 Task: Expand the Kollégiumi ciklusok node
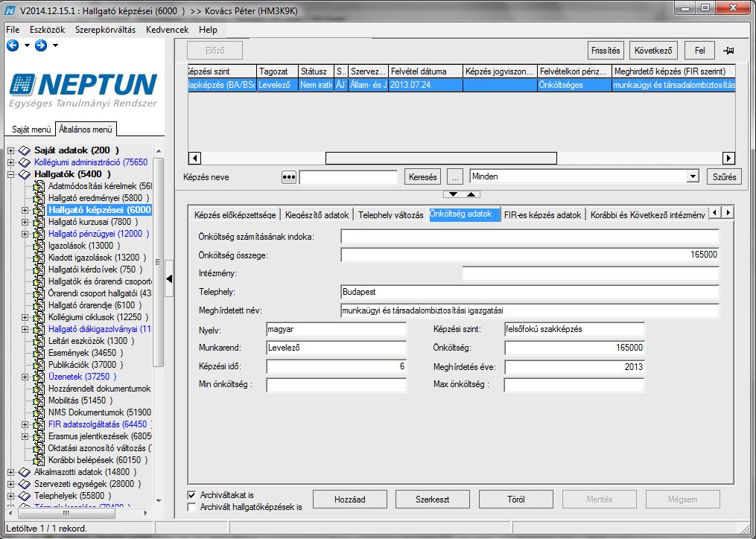[25, 317]
